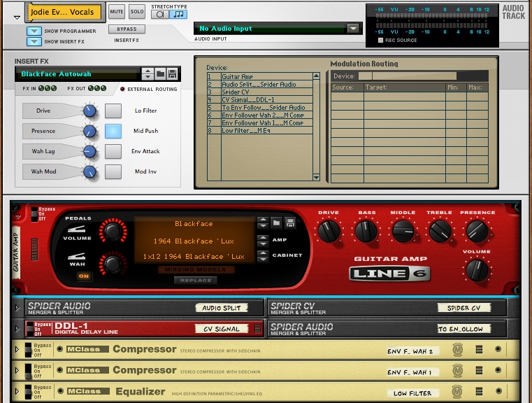The image size is (532, 403).
Task: Fold the Guitar Amp device
Action: (17, 216)
